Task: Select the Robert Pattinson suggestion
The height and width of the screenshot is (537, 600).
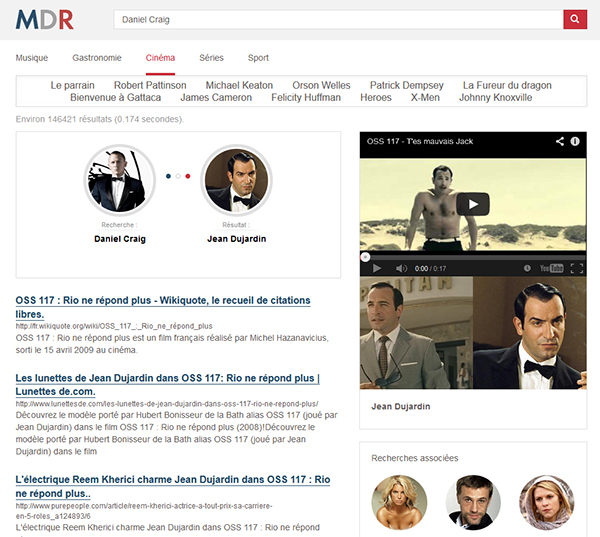Action: [x=150, y=85]
